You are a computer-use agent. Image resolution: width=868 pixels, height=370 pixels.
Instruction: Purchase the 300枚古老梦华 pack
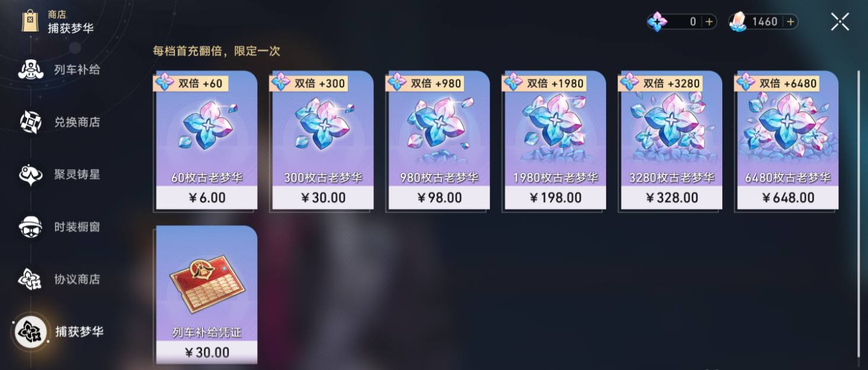(323, 141)
